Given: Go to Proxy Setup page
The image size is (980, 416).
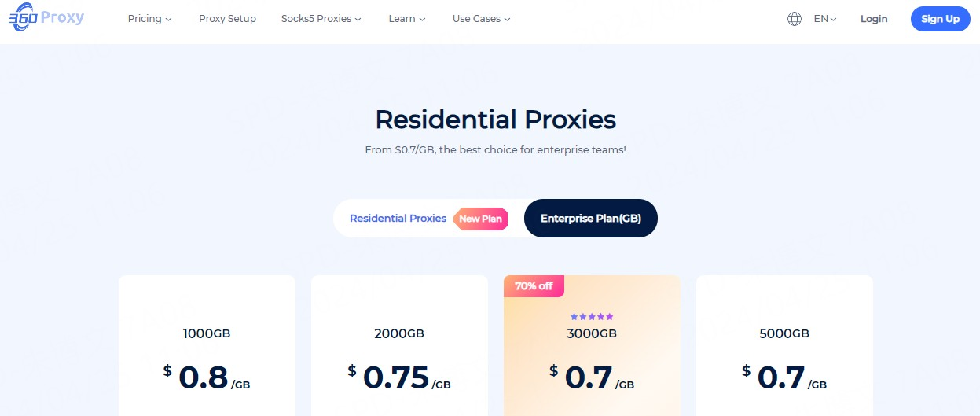Looking at the screenshot, I should (227, 19).
